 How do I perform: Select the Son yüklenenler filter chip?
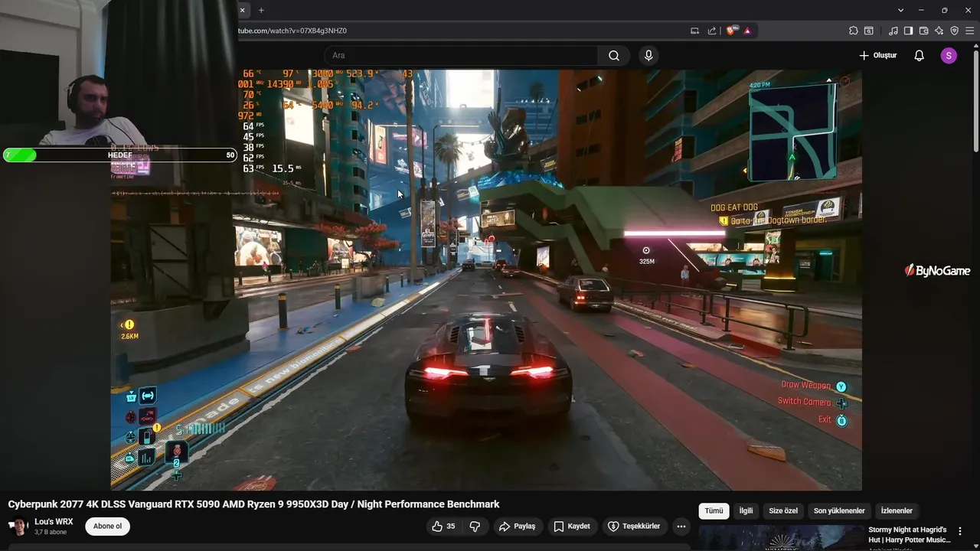[839, 510]
